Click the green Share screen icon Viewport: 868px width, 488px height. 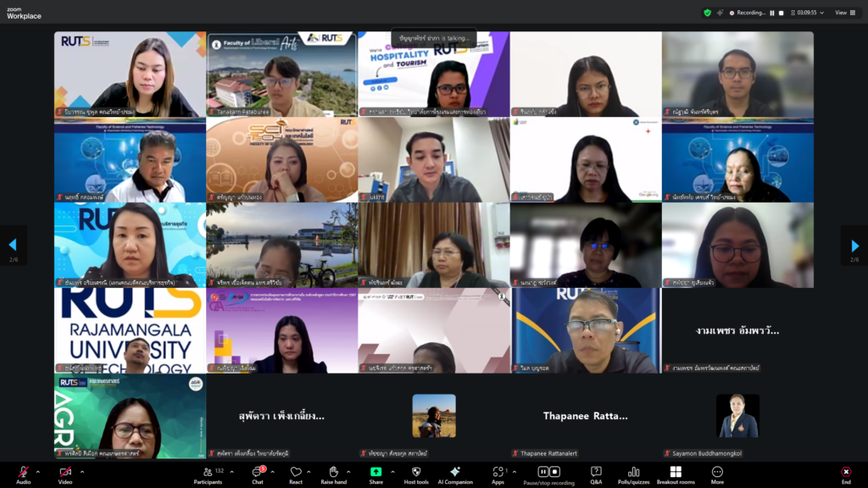tap(376, 472)
